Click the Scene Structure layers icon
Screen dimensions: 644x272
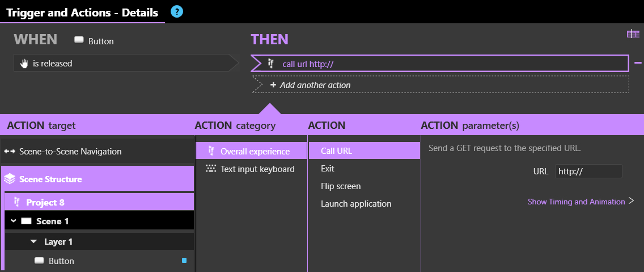(9, 179)
